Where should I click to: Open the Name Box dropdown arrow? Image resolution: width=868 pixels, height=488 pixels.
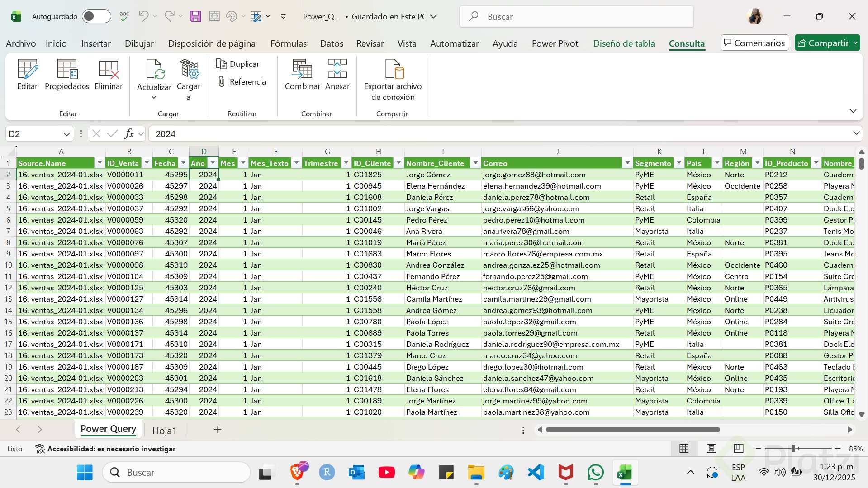click(x=66, y=134)
